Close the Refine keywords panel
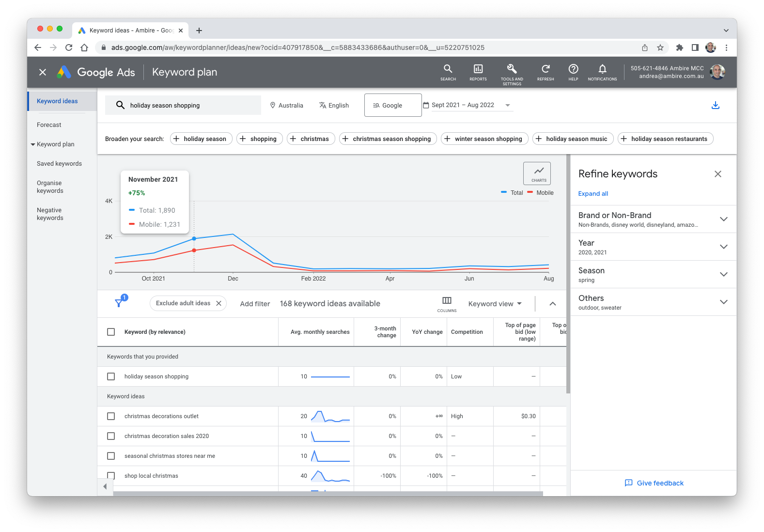The height and width of the screenshot is (532, 764). (718, 174)
